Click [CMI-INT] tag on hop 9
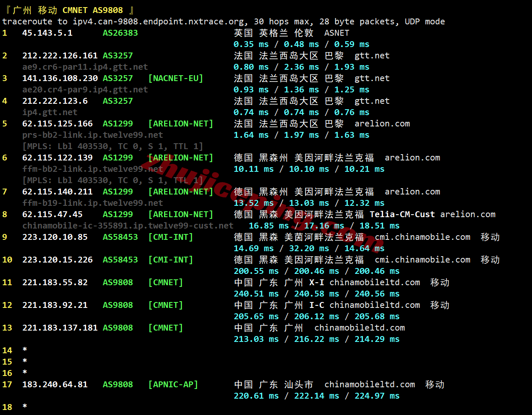The width and height of the screenshot is (532, 415). pyautogui.click(x=171, y=237)
